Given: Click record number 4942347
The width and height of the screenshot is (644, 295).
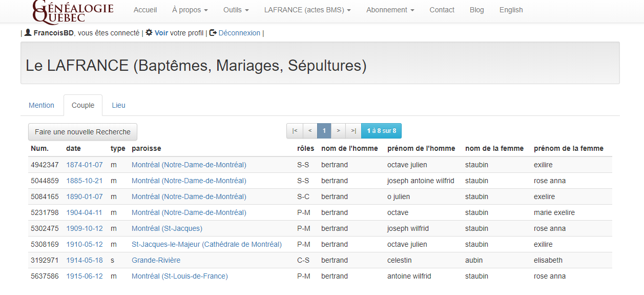Looking at the screenshot, I should pyautogui.click(x=45, y=165).
